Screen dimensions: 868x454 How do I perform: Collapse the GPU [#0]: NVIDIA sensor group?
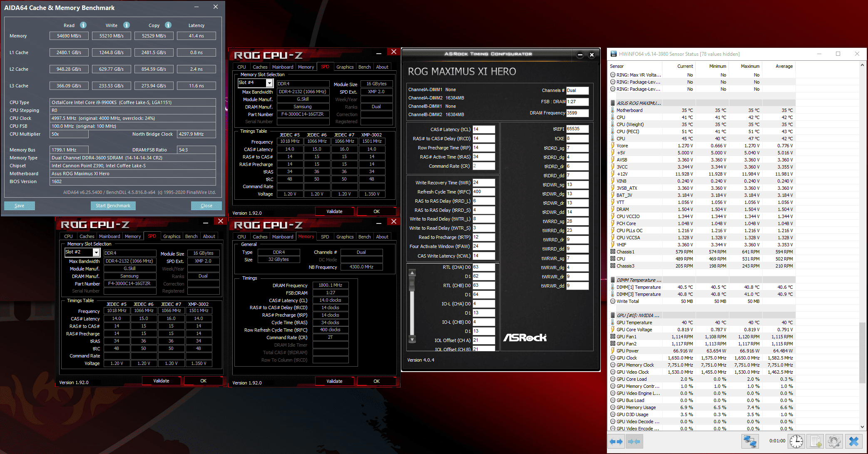(613, 315)
